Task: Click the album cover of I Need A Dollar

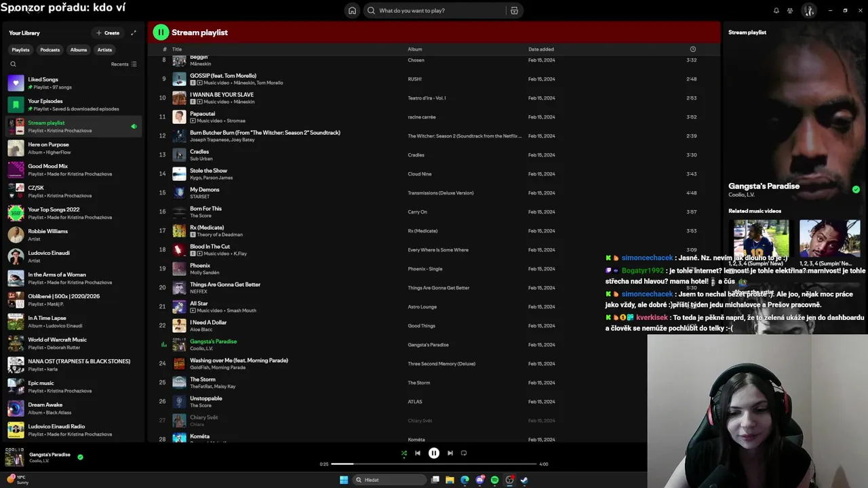Action: (179, 325)
